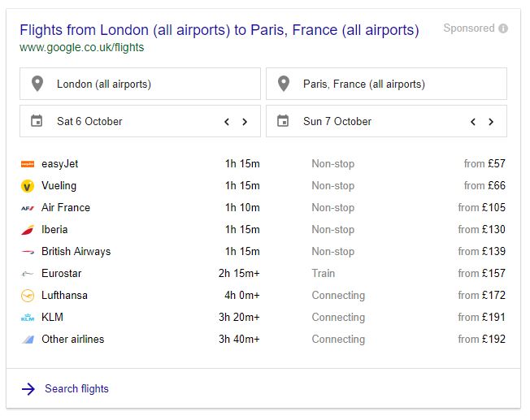Edit the London (all airports) origin field

coord(140,84)
